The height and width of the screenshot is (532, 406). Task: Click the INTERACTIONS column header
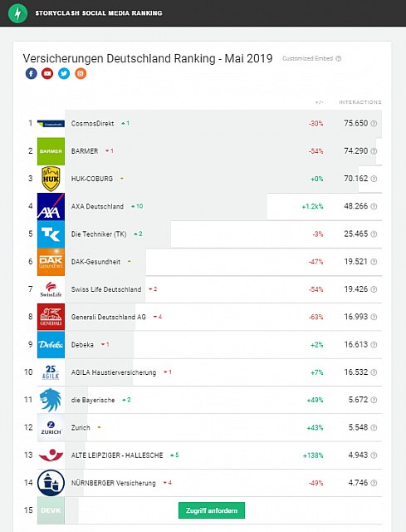tap(360, 102)
